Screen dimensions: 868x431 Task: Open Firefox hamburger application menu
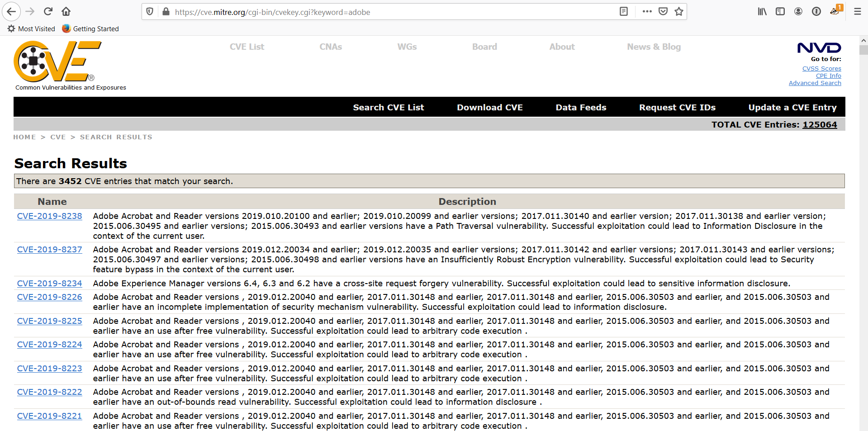click(x=857, y=12)
